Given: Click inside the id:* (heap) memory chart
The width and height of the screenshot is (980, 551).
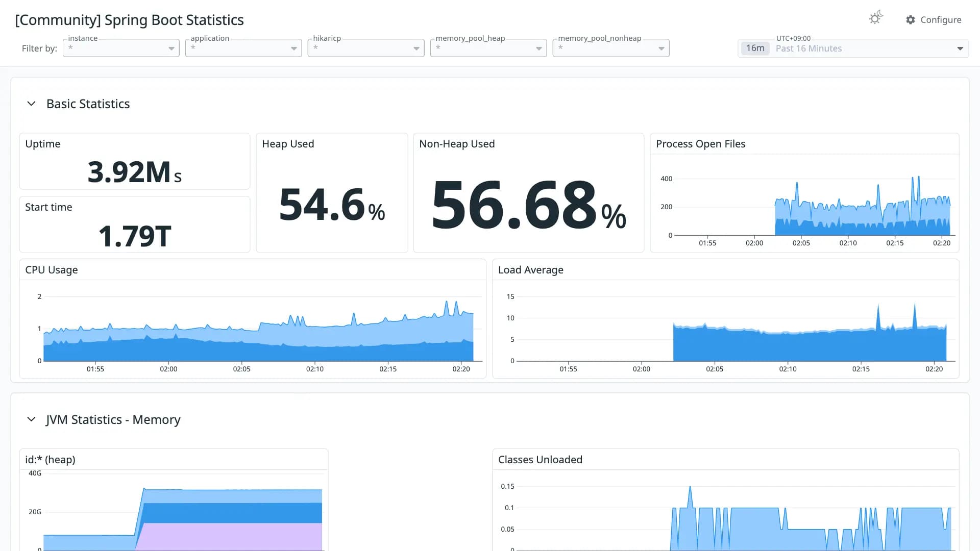Looking at the screenshot, I should coord(184,512).
